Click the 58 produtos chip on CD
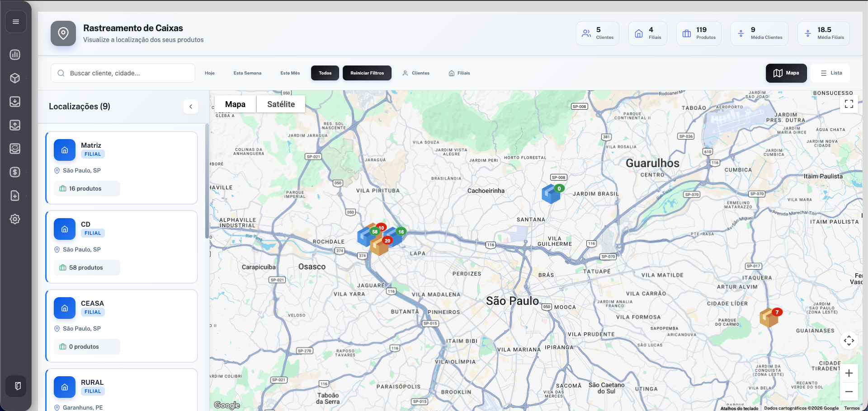This screenshot has height=411, width=868. click(x=87, y=268)
